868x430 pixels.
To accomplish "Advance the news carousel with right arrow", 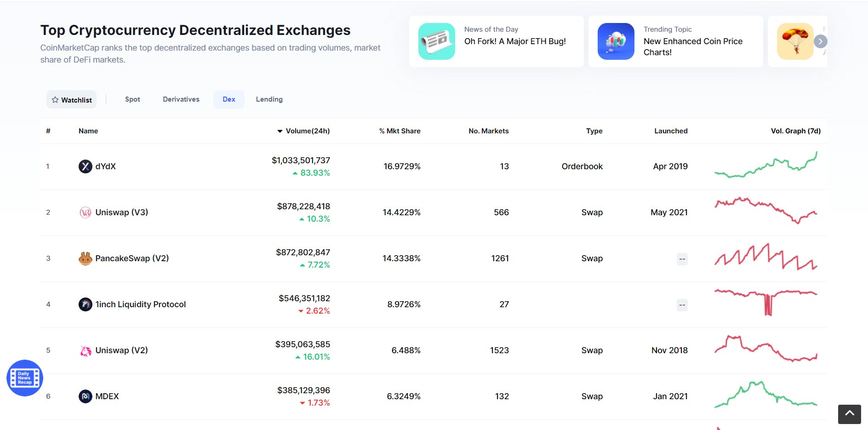I will 820,41.
